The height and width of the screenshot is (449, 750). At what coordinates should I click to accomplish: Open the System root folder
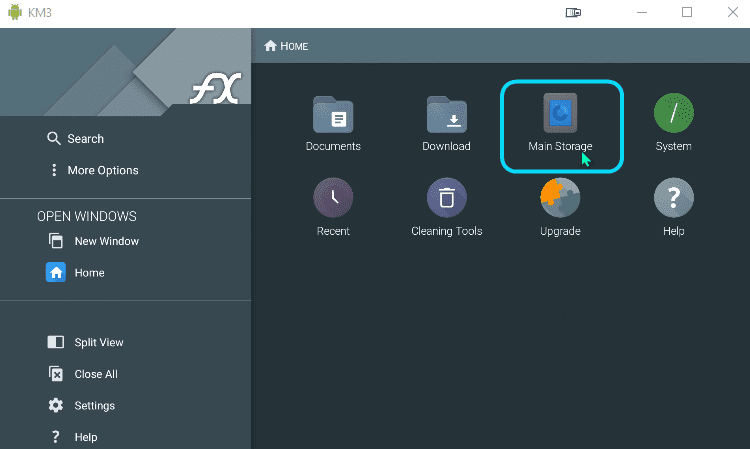[673, 123]
